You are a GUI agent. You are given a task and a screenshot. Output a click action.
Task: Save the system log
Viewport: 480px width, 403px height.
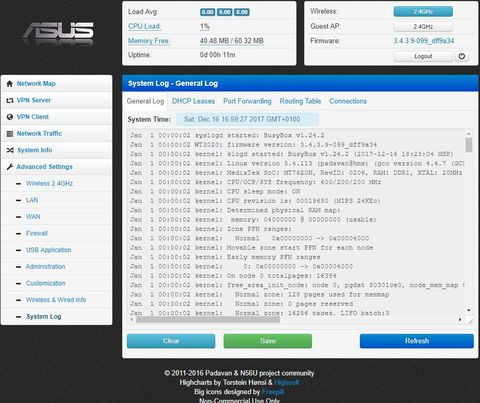(268, 341)
